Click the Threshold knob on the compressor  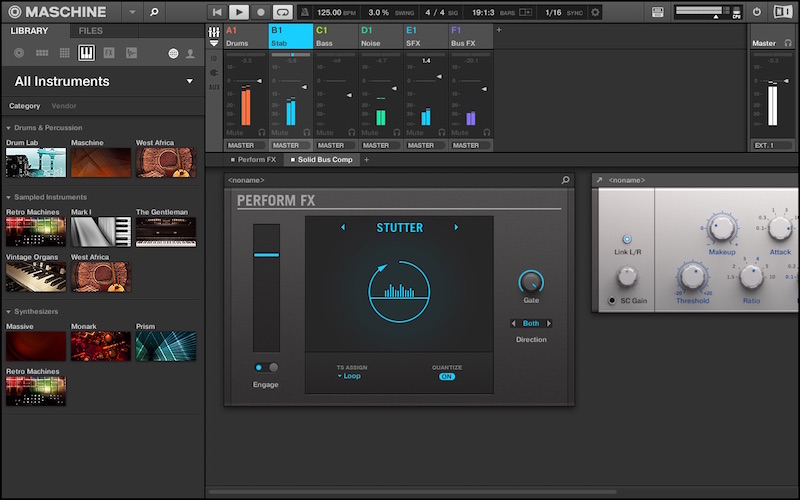(x=692, y=278)
